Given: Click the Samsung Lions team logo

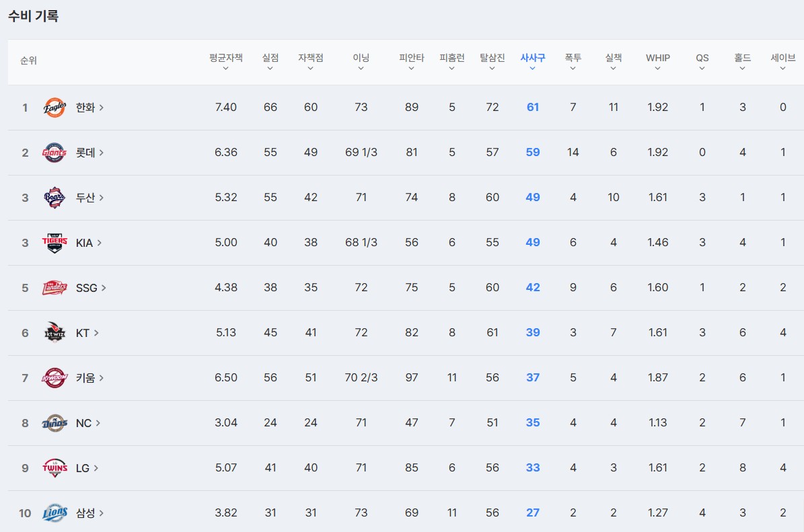Looking at the screenshot, I should (x=54, y=513).
